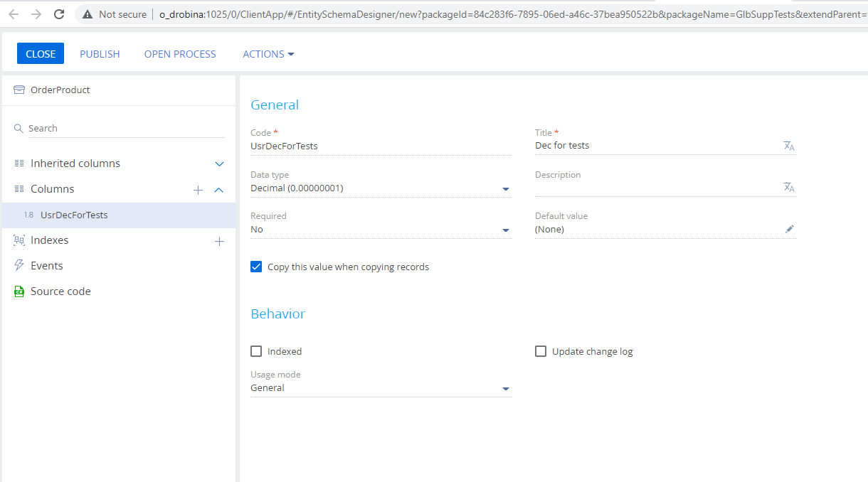The width and height of the screenshot is (868, 482).
Task: Add a new column with plus icon
Action: tap(199, 190)
